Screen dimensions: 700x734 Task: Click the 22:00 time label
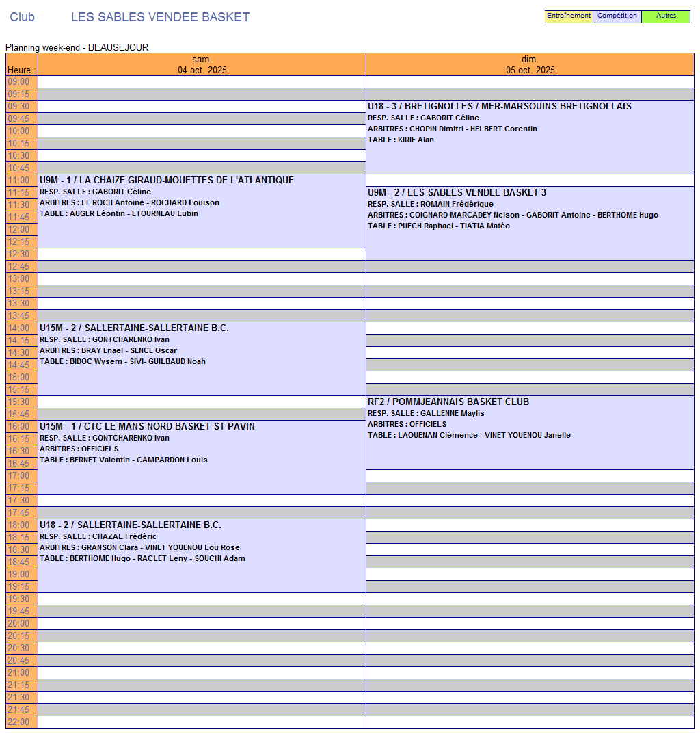[18, 722]
